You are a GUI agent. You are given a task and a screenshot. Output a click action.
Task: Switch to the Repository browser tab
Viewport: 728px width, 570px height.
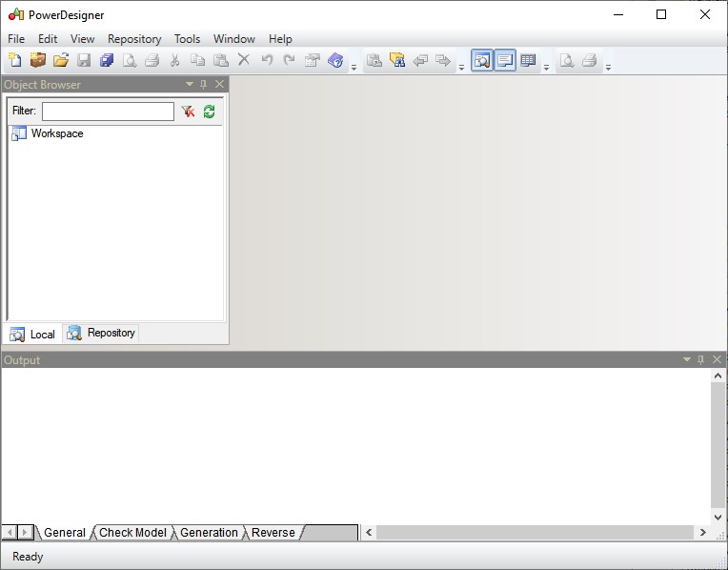pos(101,333)
